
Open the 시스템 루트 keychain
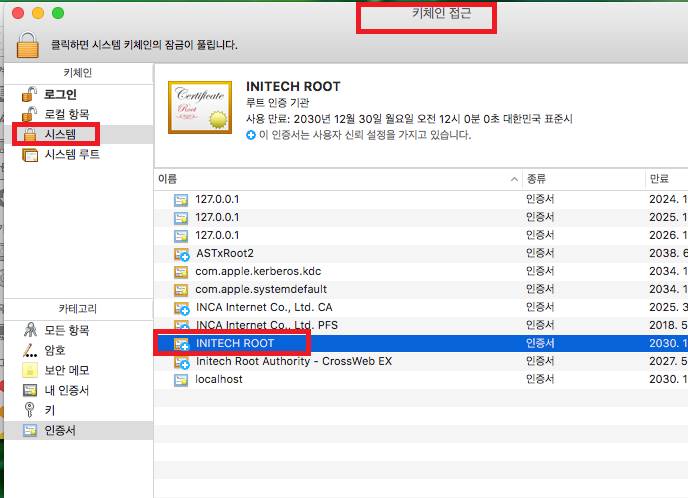71,155
